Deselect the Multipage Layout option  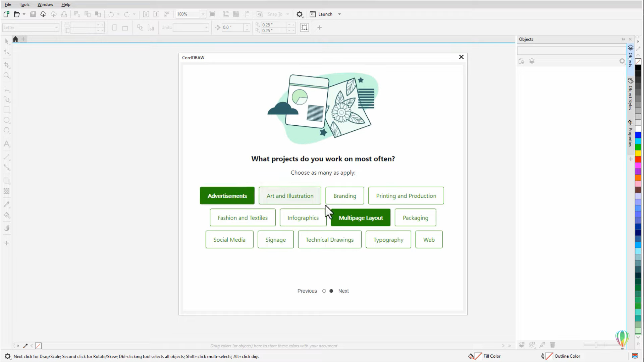[x=361, y=218]
